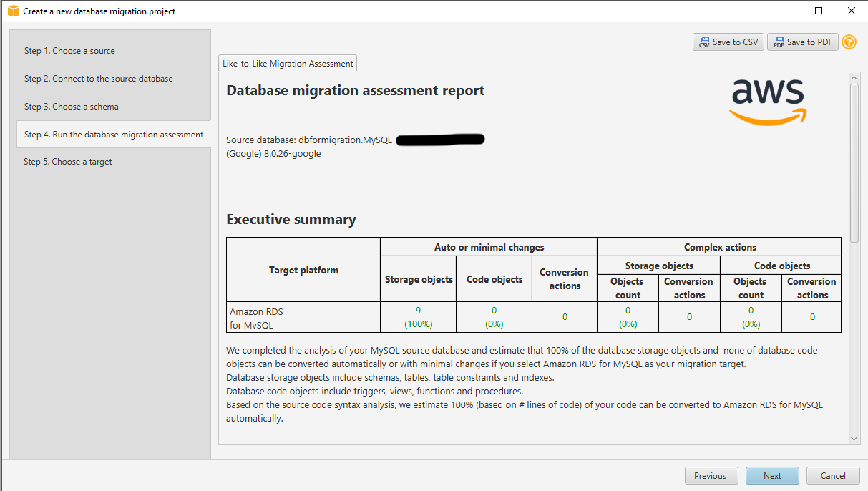868x491 pixels.
Task: Click the '9 (100%)' storage objects cell
Action: click(418, 317)
